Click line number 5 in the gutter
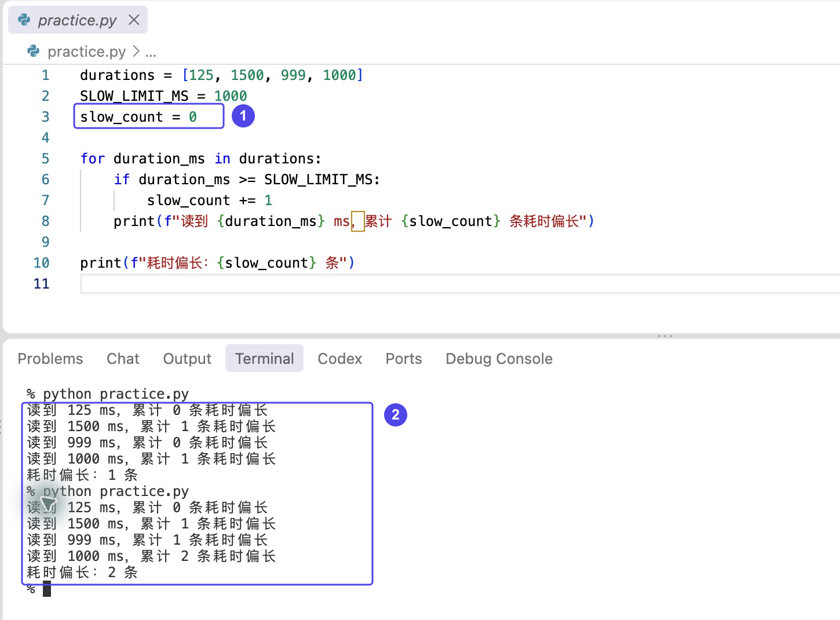The image size is (840, 620). click(45, 158)
